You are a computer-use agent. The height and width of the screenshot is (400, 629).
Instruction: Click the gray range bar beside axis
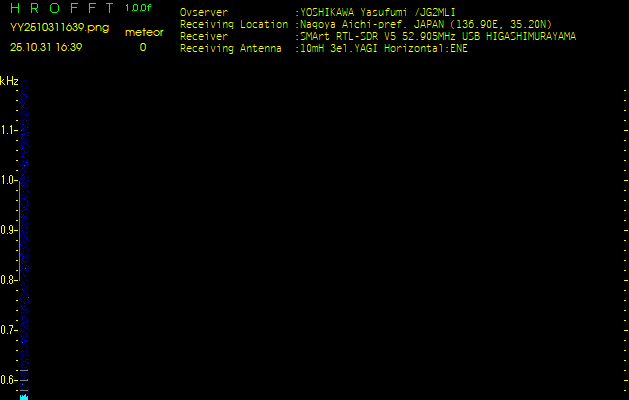pyautogui.click(x=19, y=230)
